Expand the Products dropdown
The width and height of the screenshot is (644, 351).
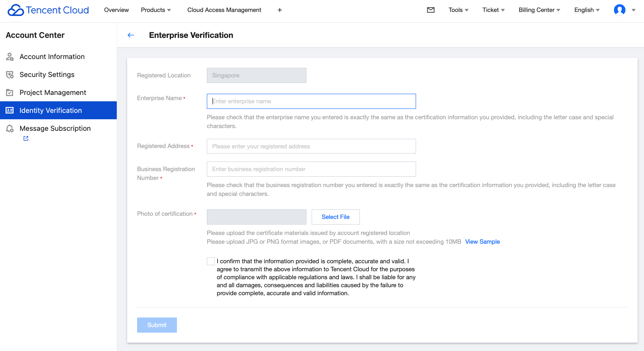(x=156, y=10)
